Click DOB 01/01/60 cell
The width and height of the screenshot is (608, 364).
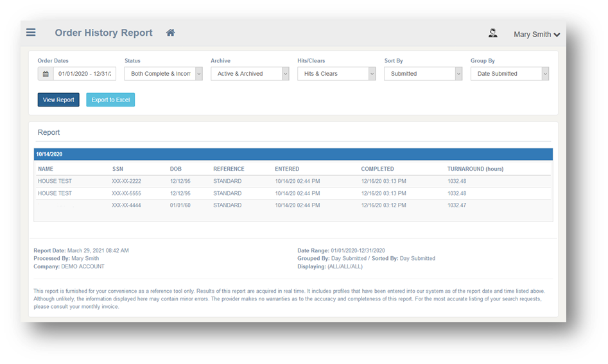point(180,205)
